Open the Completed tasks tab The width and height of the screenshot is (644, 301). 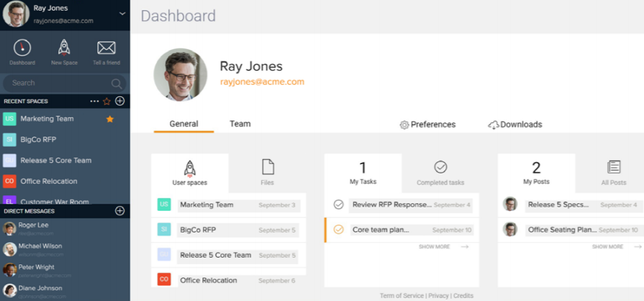coord(440,174)
